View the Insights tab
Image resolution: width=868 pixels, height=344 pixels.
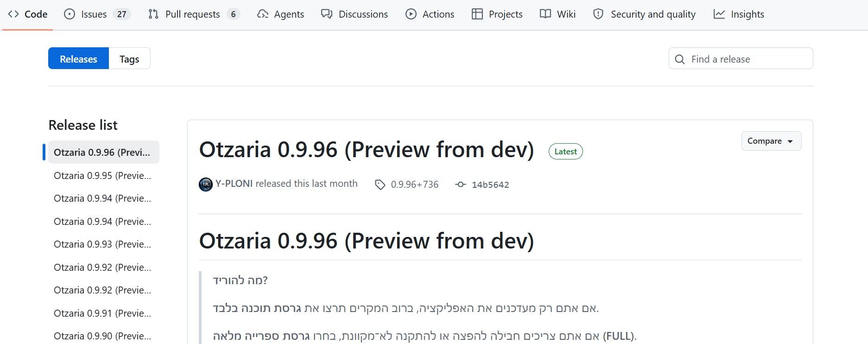(739, 14)
